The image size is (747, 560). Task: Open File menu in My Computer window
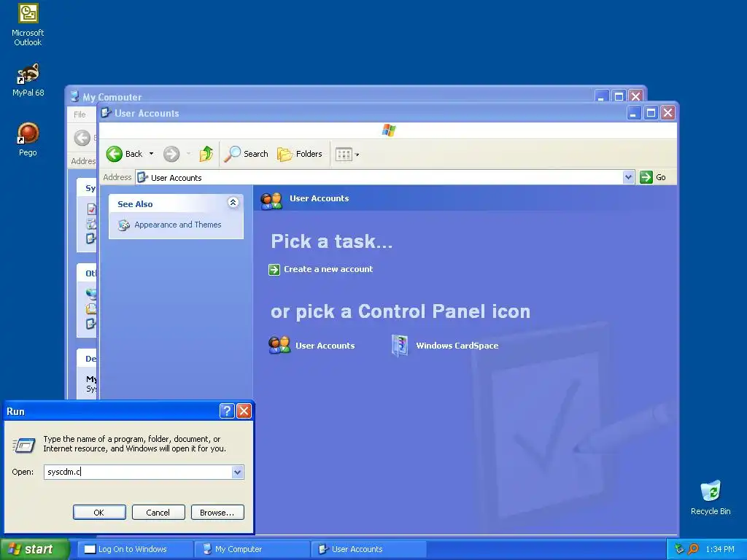[80, 114]
